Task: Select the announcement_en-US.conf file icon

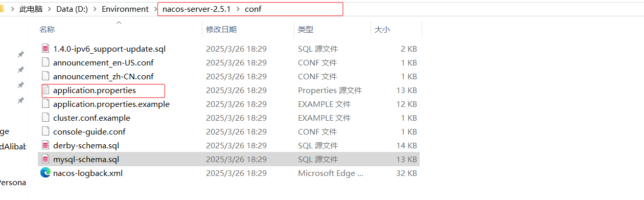Action: [x=45, y=63]
